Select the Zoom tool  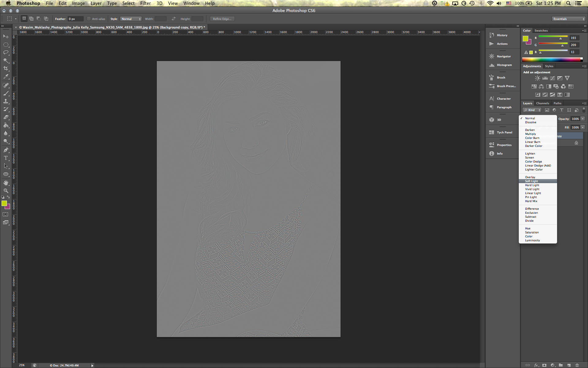pyautogui.click(x=6, y=190)
